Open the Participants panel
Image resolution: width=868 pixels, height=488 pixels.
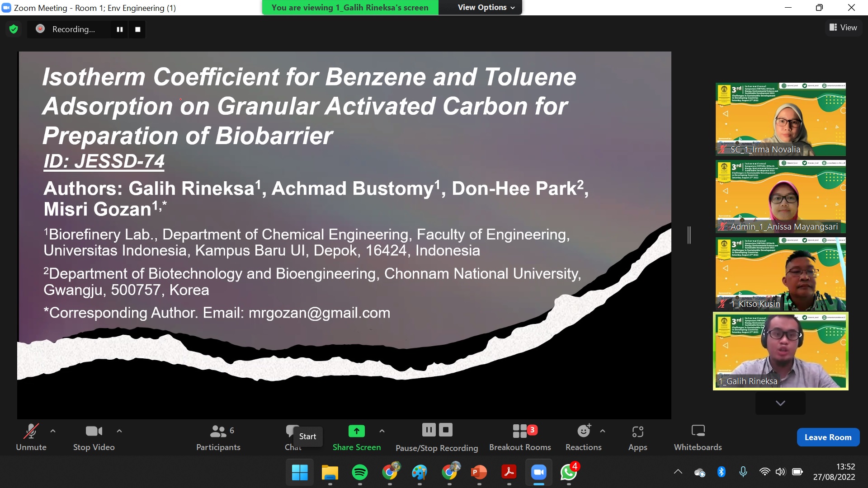[218, 437]
